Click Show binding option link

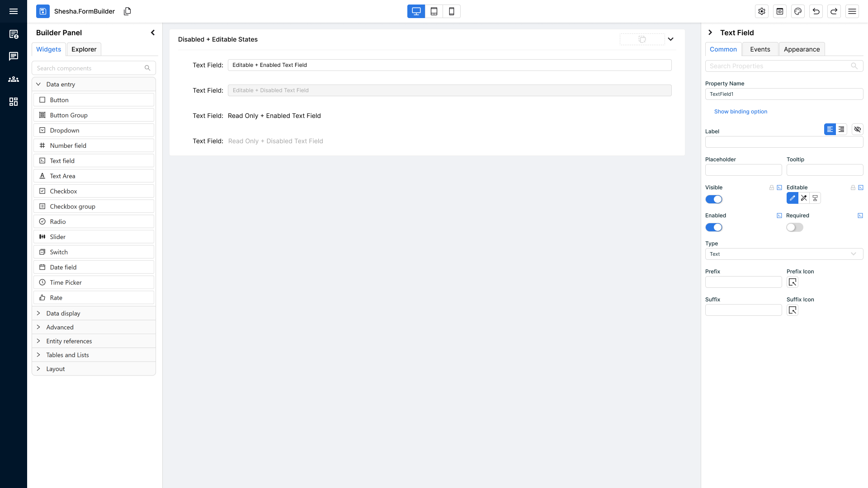click(x=741, y=112)
